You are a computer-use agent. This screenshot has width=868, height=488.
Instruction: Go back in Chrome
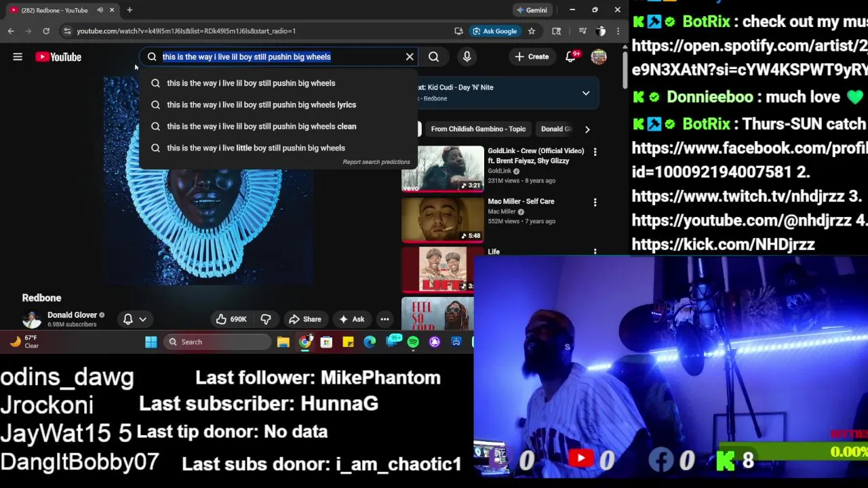[11, 31]
